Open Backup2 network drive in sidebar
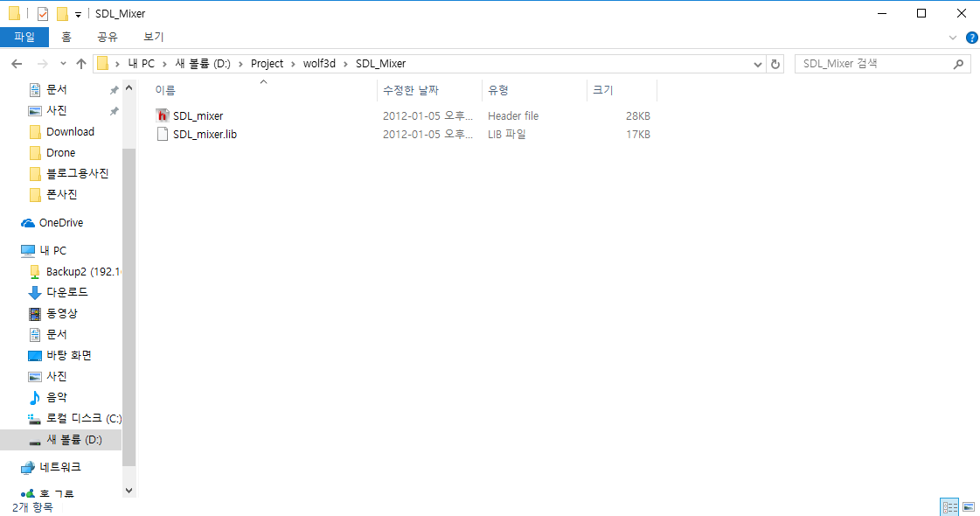Screen dimensions: 980x516 (x=82, y=271)
